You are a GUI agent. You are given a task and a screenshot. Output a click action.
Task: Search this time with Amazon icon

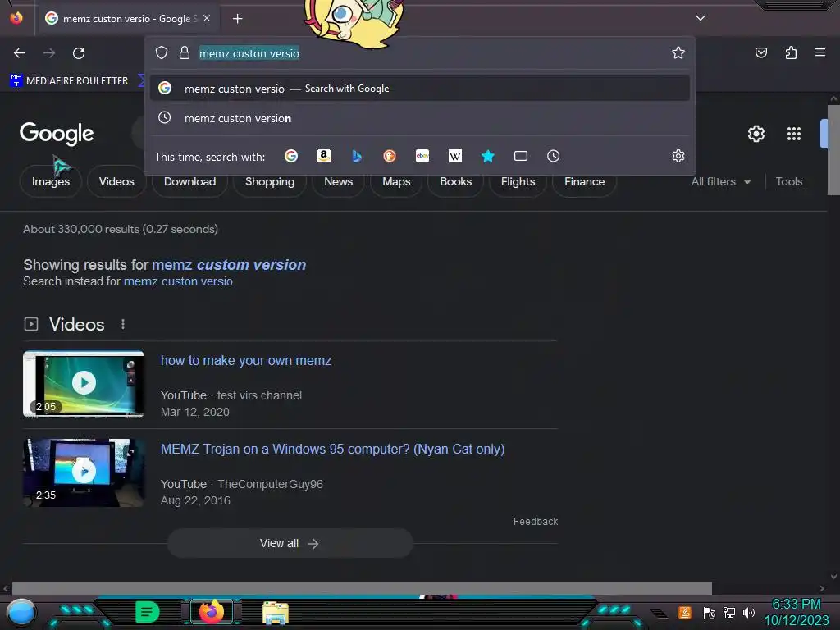(323, 156)
